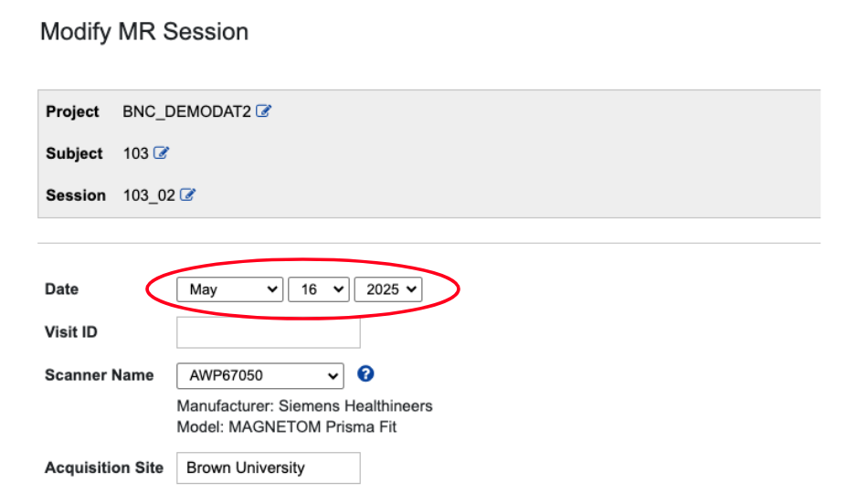Click the Scanner Name label
The width and height of the screenshot is (846, 504).
click(100, 375)
